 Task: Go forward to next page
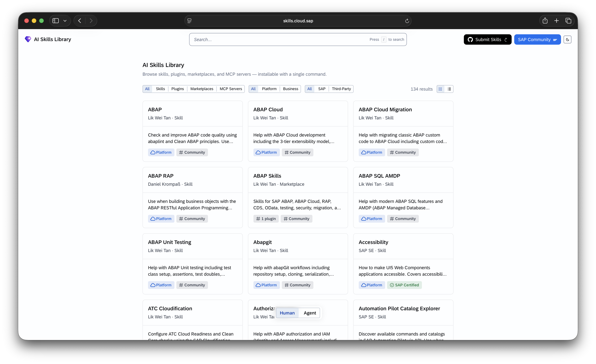pos(91,21)
